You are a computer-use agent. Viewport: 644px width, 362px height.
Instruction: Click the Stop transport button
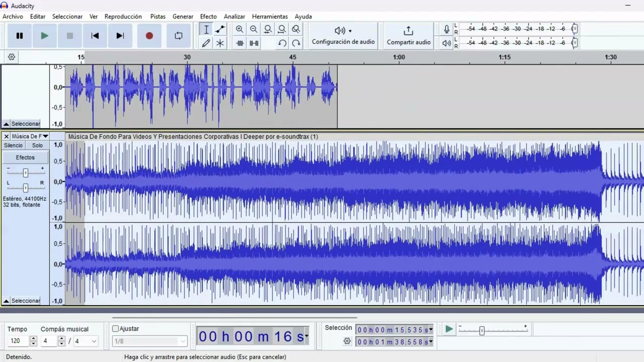[70, 36]
